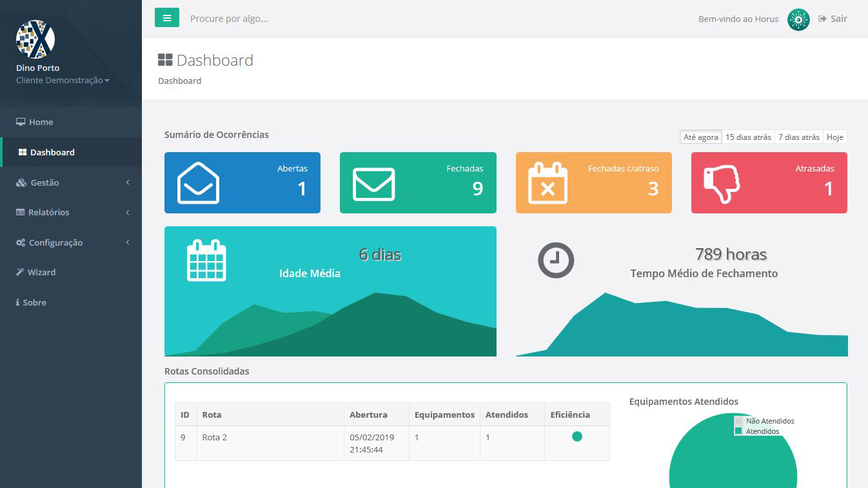868x488 pixels.
Task: Click the Sumário de Ocorrências heading
Action: coord(217,135)
